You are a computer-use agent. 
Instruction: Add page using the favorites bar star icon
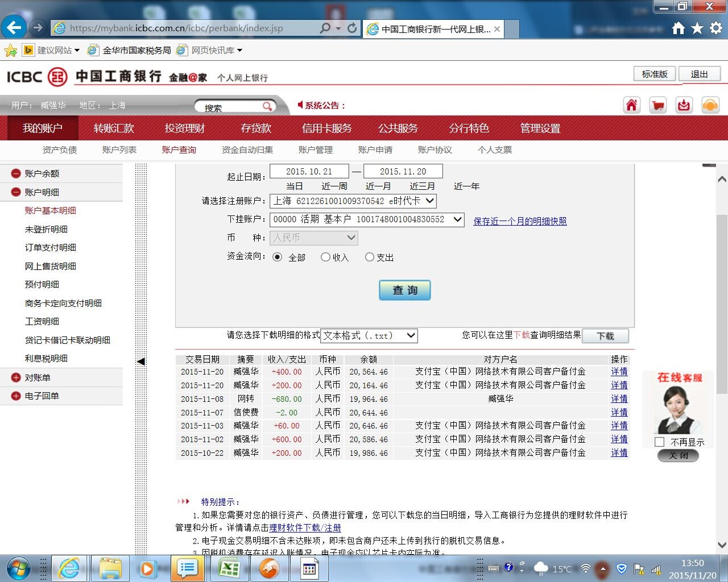click(x=10, y=51)
